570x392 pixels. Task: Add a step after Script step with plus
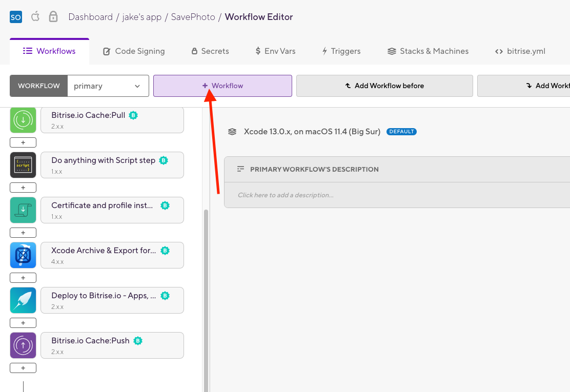23,188
